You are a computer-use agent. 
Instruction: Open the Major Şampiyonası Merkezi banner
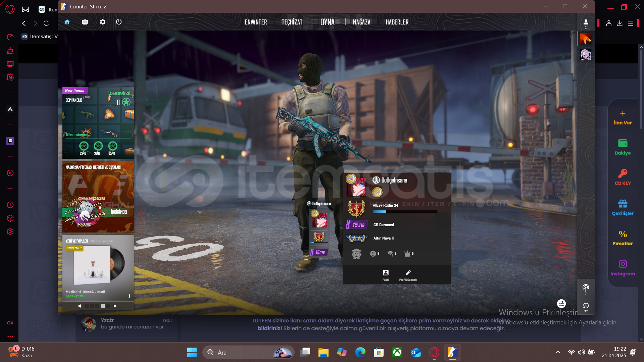point(98,197)
